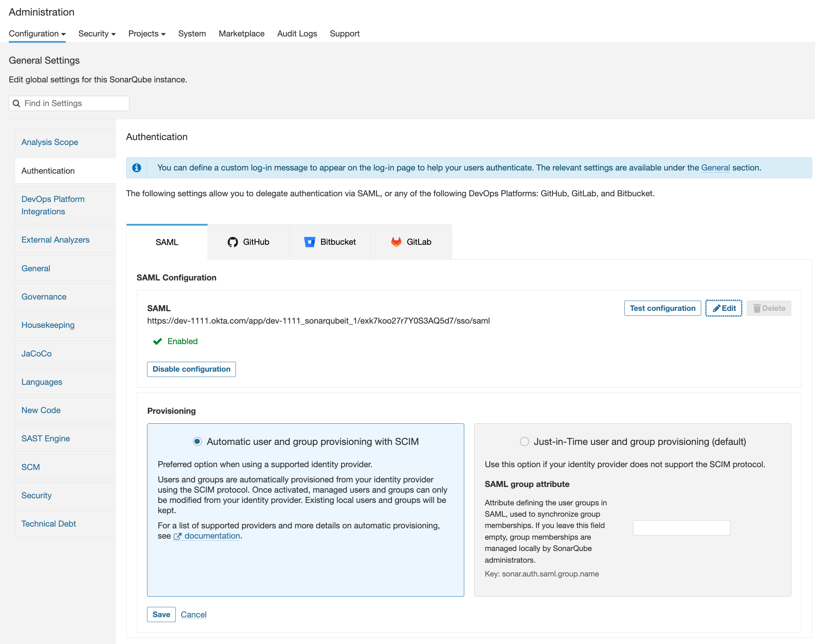This screenshot has width=815, height=644.
Task: Click the external link icon beside documentation
Action: pyautogui.click(x=177, y=536)
